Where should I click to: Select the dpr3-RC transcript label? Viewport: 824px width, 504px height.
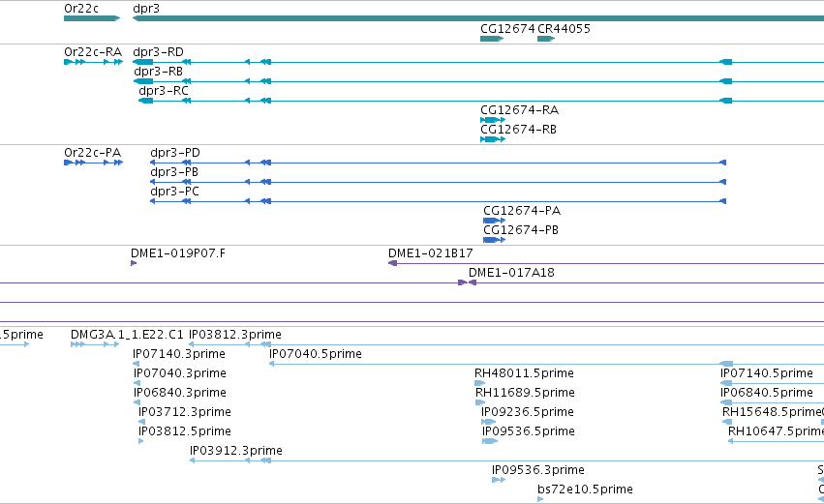pos(164,91)
